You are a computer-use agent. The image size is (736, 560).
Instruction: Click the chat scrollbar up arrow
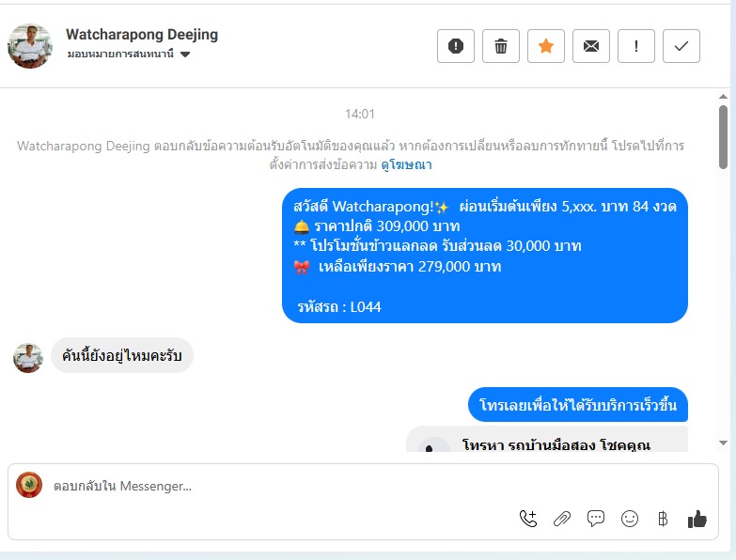point(723,97)
